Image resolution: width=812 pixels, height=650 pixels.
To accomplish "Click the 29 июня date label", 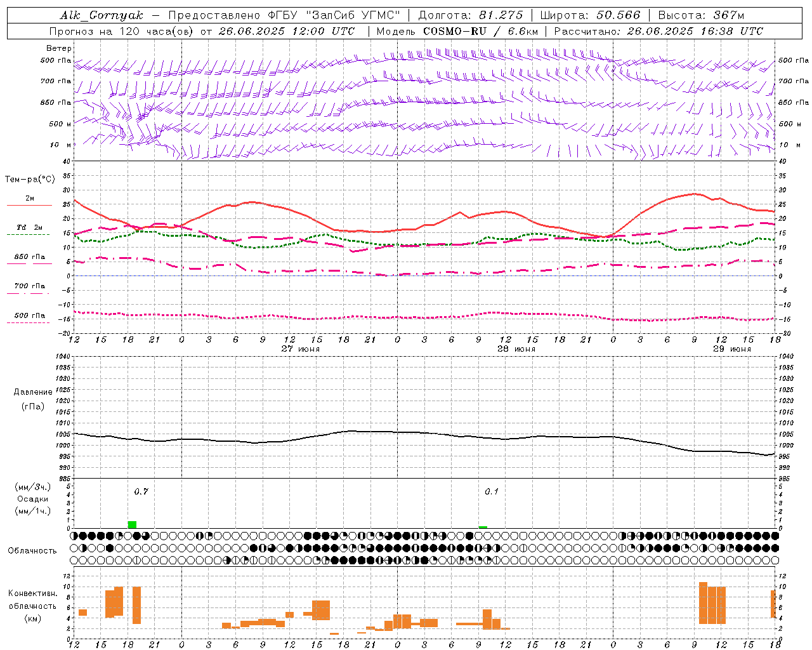I will click(x=731, y=349).
